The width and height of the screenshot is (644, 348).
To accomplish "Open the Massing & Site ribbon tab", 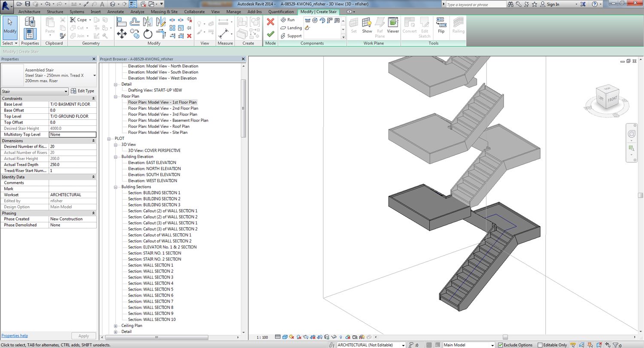I will coord(164,12).
